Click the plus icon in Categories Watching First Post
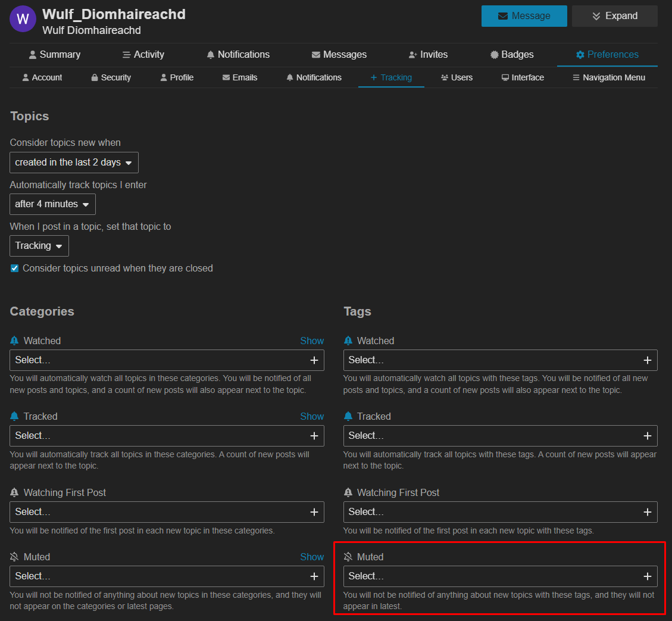This screenshot has height=621, width=672. pos(314,512)
